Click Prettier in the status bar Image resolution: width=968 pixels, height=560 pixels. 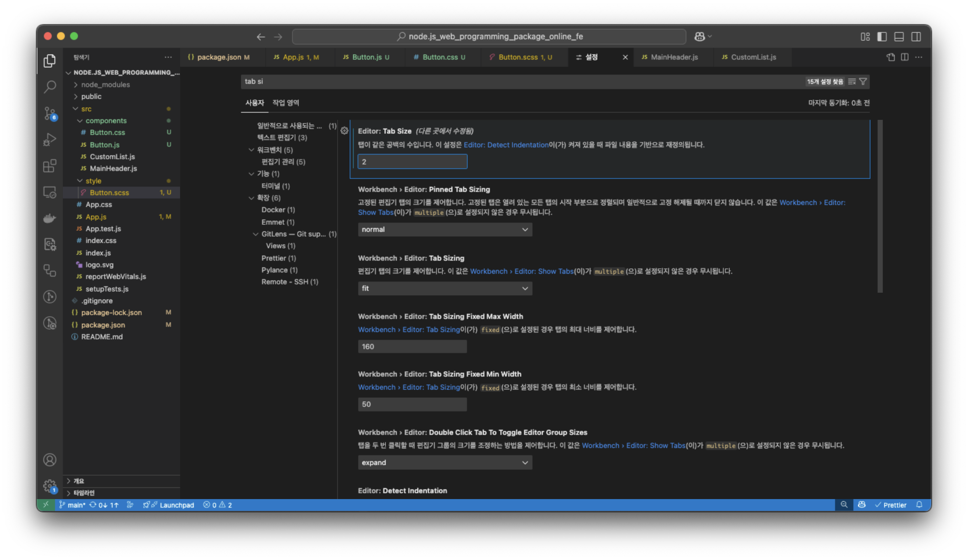coord(890,505)
